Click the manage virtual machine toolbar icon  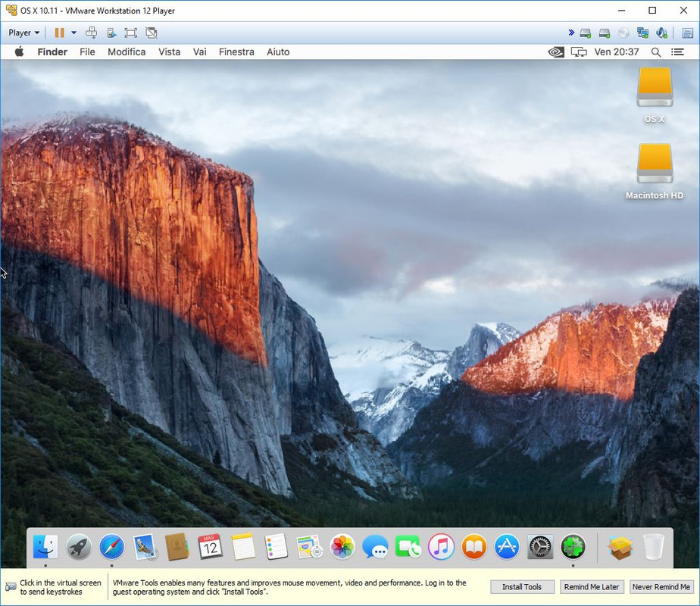[111, 33]
